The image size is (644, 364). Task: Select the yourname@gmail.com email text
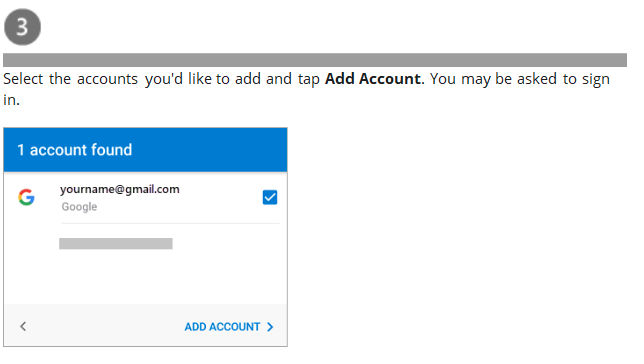[120, 189]
